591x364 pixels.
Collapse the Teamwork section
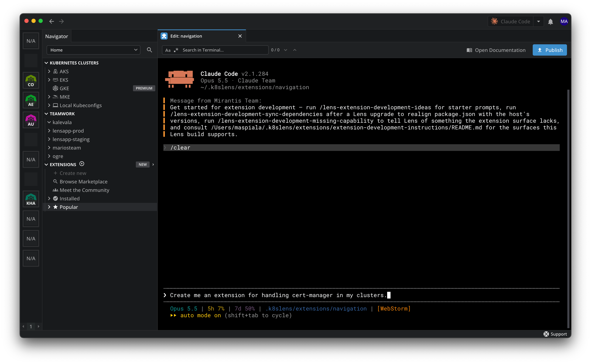click(46, 114)
